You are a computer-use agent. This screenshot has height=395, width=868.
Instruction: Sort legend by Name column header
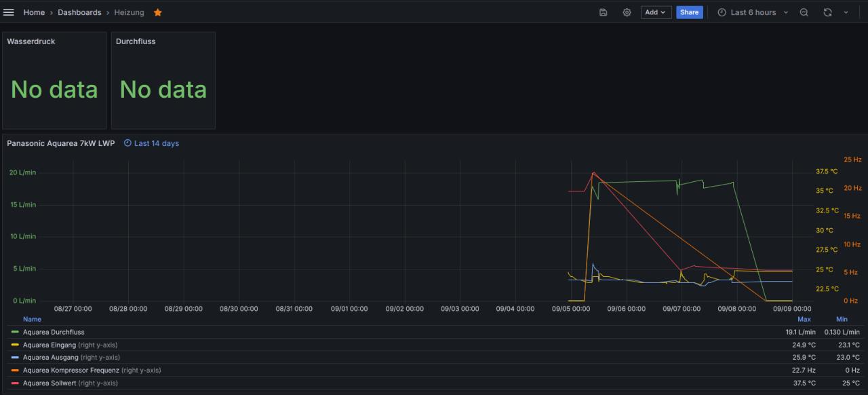coord(32,319)
